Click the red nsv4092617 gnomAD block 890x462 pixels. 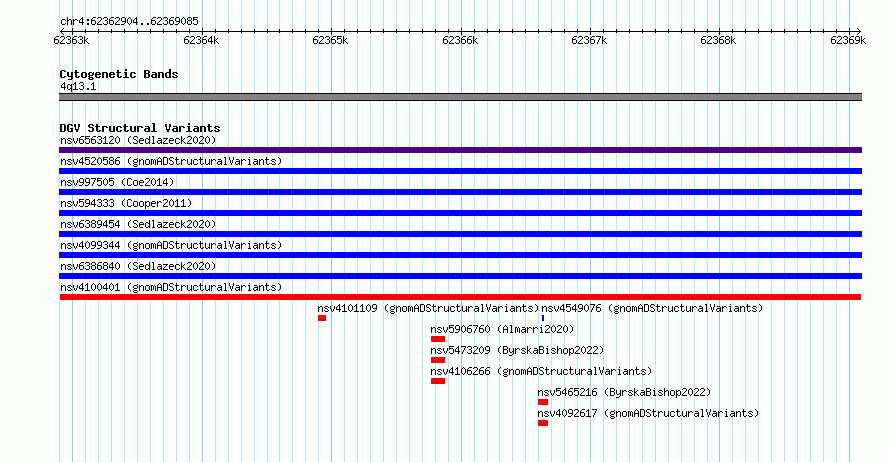(543, 423)
